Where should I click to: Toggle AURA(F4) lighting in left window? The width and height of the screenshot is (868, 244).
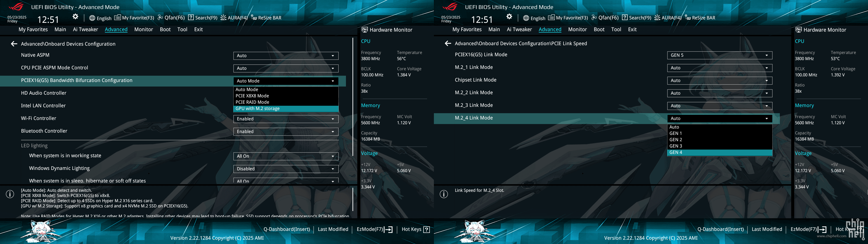point(234,18)
